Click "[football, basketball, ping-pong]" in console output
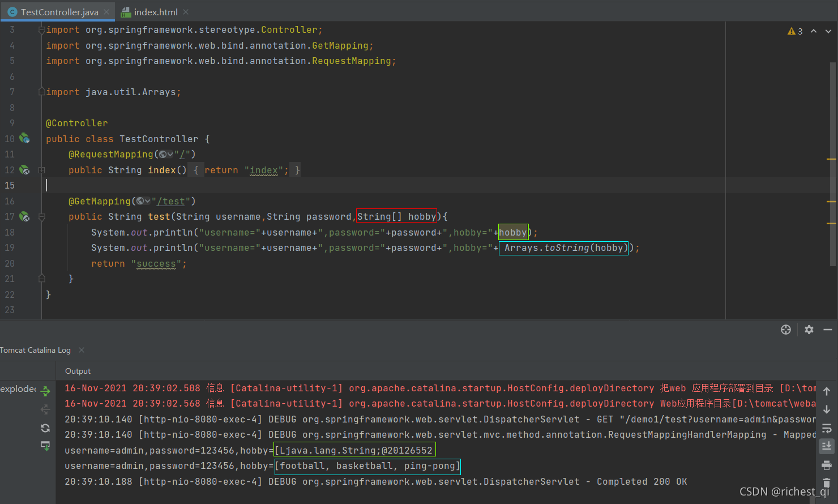The height and width of the screenshot is (504, 838). point(367,466)
